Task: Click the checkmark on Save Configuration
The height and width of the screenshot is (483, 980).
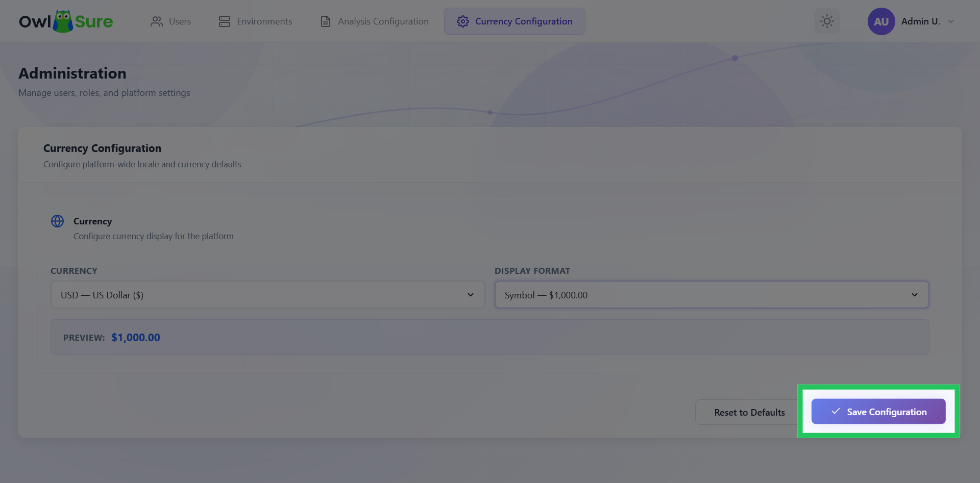Action: pos(836,411)
